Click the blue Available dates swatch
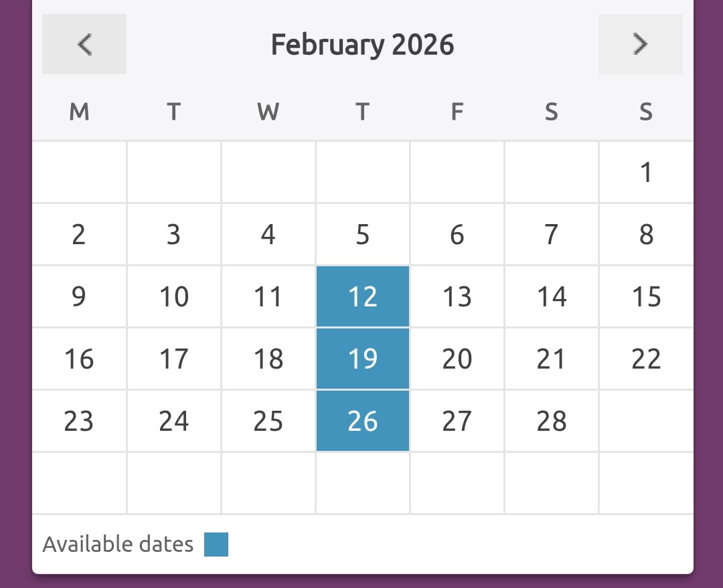This screenshot has width=723, height=588. [216, 545]
